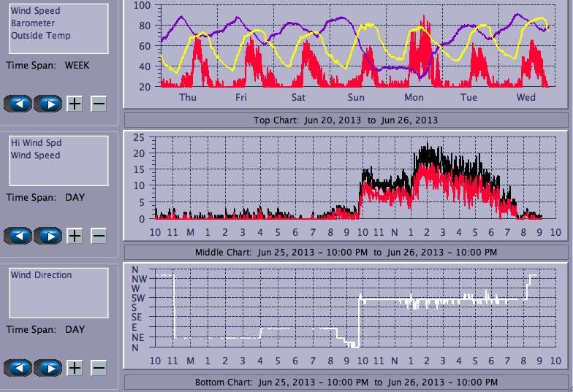This screenshot has width=573, height=392.
Task: Click the Top Chart date range bar
Action: [x=346, y=120]
